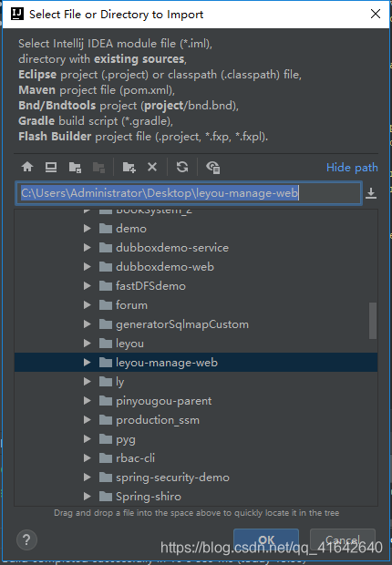Click the leyou-manage-web folder icon
Viewport: 392px width, 565px height.
[x=106, y=362]
